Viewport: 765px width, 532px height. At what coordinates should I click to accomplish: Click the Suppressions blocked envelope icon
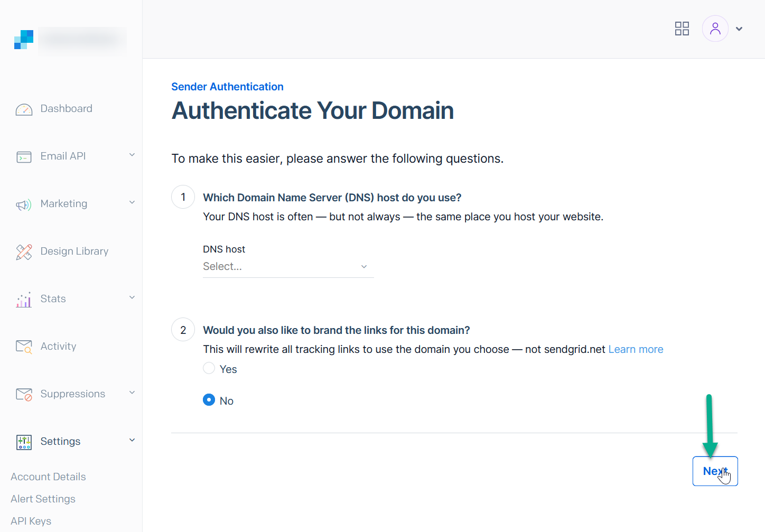point(24,394)
